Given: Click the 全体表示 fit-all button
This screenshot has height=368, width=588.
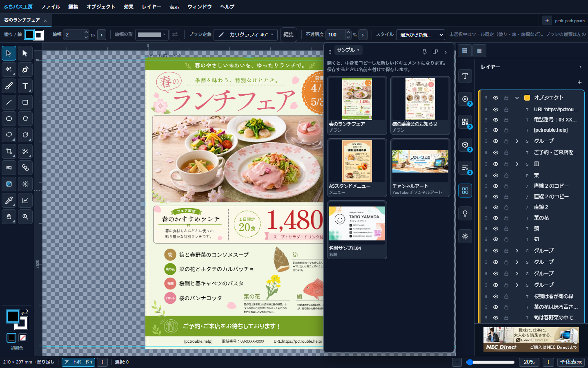Looking at the screenshot, I should coord(571,362).
